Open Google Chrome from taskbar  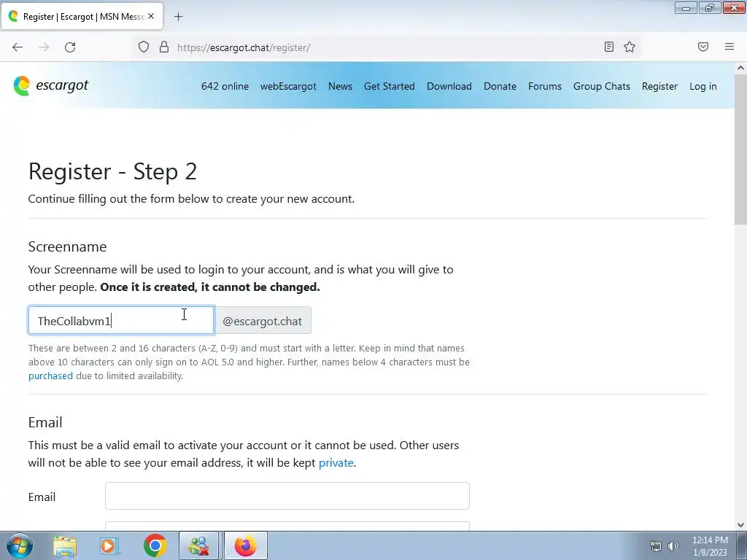155,545
